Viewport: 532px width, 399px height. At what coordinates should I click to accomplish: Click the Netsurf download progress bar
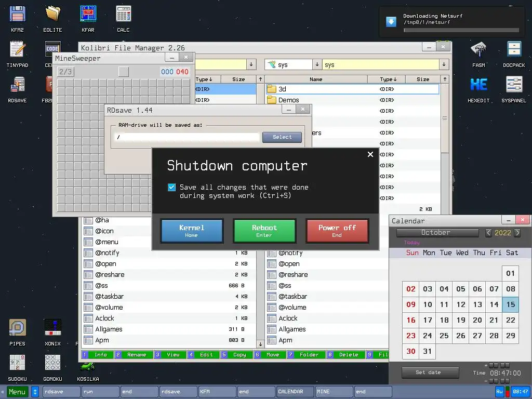tap(461, 30)
